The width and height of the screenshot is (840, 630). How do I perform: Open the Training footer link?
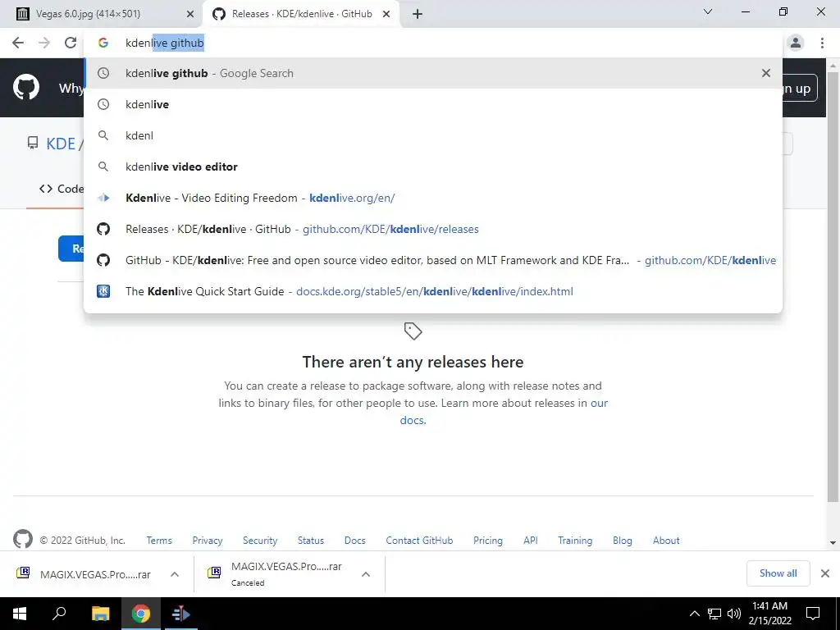click(x=575, y=541)
